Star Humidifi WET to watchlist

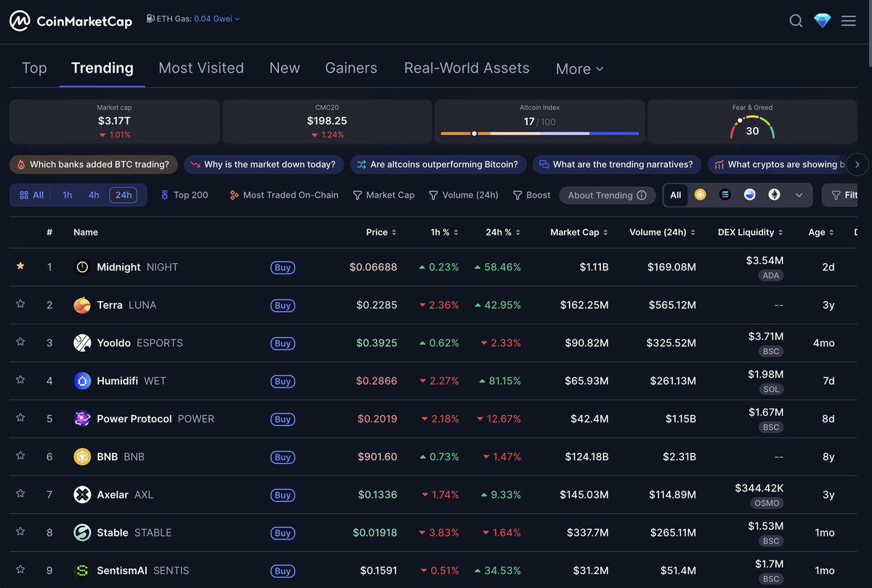[x=20, y=379]
